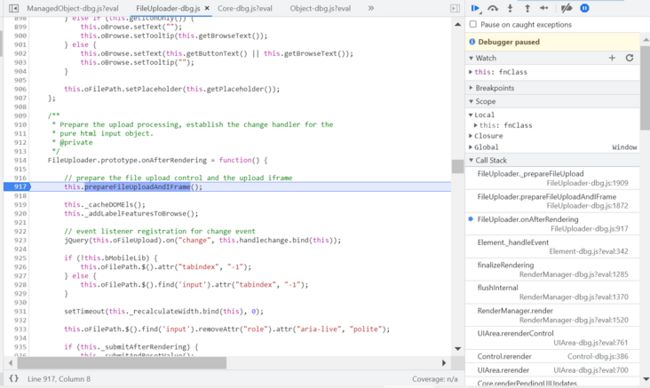The image size is (650, 388).
Task: Click the 'Line 917, Column 8' status text
Action: tap(59, 379)
